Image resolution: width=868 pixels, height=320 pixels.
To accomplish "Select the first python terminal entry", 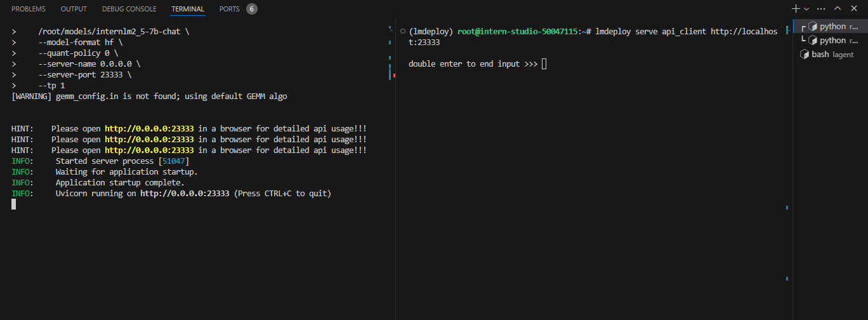I will pyautogui.click(x=831, y=27).
